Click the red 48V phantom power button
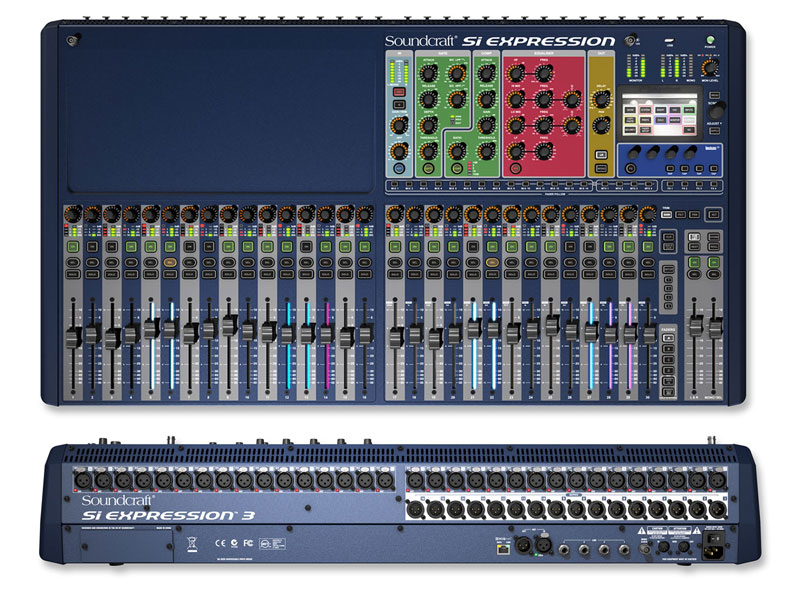The height and width of the screenshot is (592, 800). point(399,92)
